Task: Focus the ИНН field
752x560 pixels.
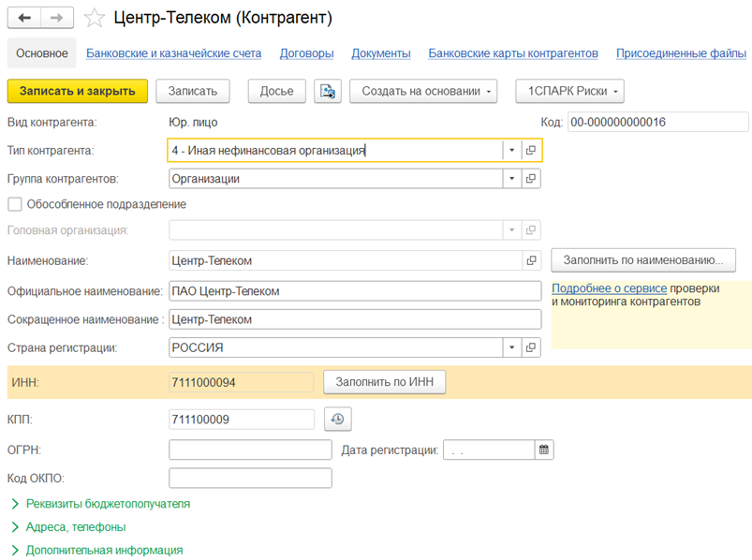Action: click(242, 383)
